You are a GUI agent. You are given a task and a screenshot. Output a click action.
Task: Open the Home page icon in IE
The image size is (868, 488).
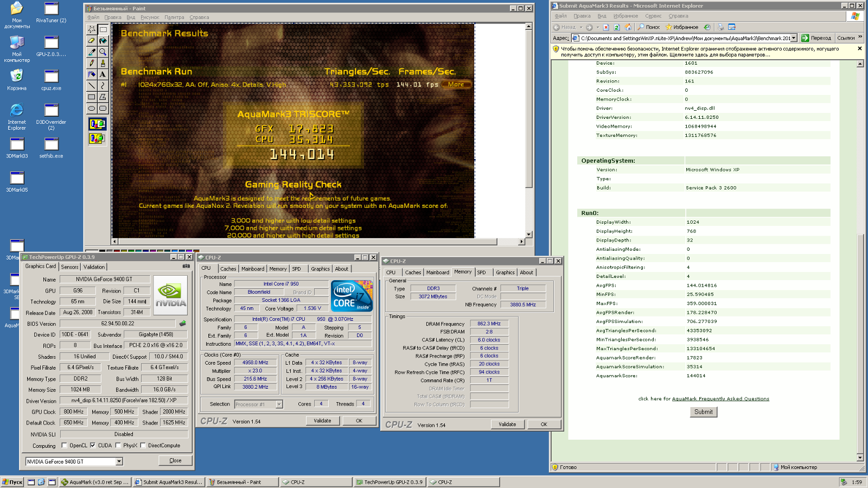628,27
